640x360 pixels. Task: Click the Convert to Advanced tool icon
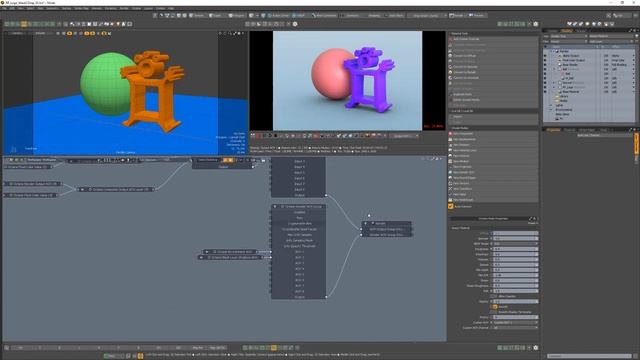click(x=451, y=78)
